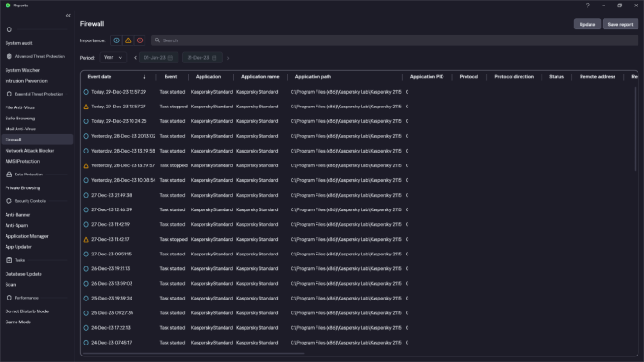Open AMSI Protection report
This screenshot has height=362, width=644.
[22, 161]
